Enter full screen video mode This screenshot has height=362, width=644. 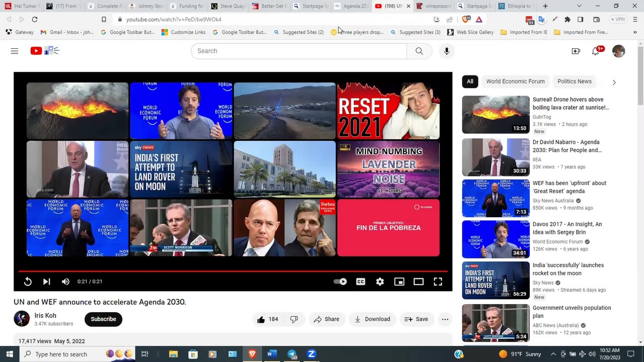coord(438,282)
